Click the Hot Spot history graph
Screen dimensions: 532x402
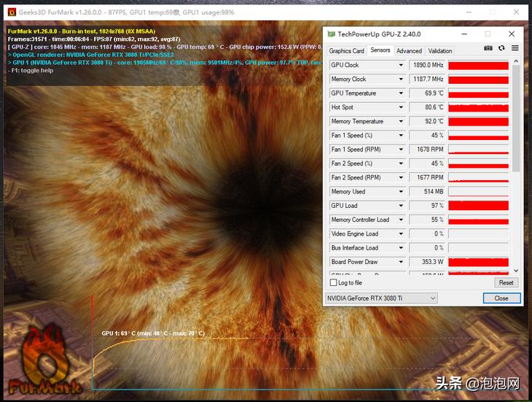coord(478,107)
